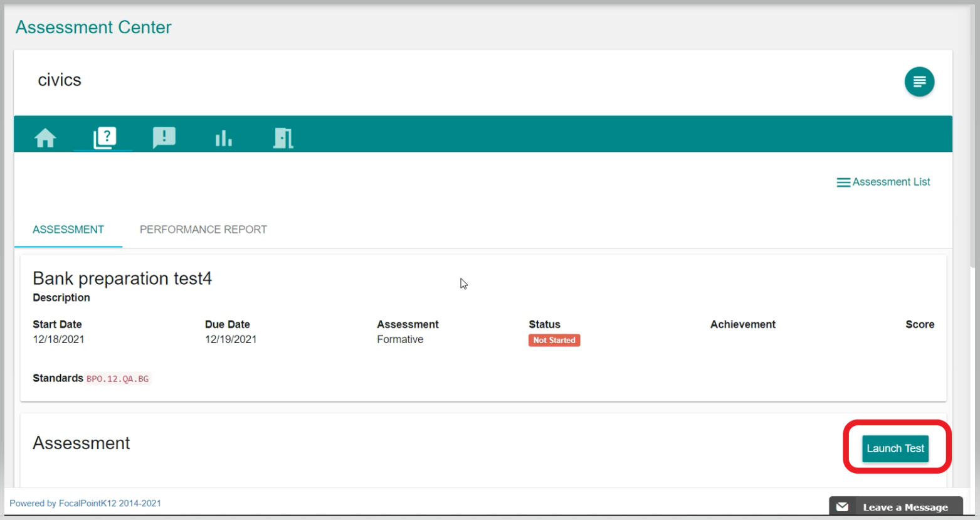Open the round teal menu button

[919, 82]
